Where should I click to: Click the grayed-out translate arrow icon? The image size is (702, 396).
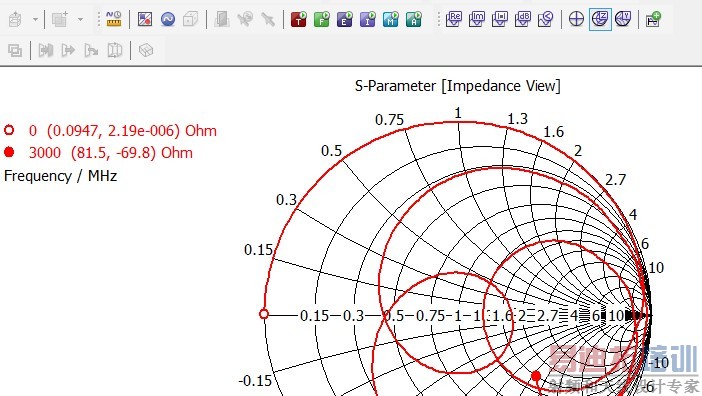[68, 50]
